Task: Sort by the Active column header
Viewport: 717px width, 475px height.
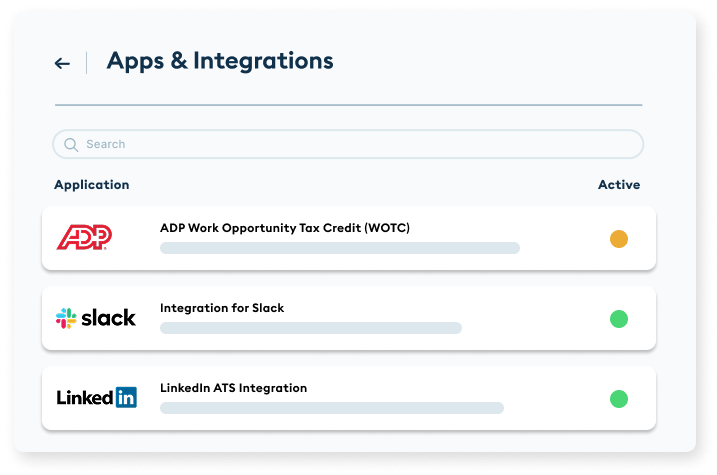Action: click(619, 185)
